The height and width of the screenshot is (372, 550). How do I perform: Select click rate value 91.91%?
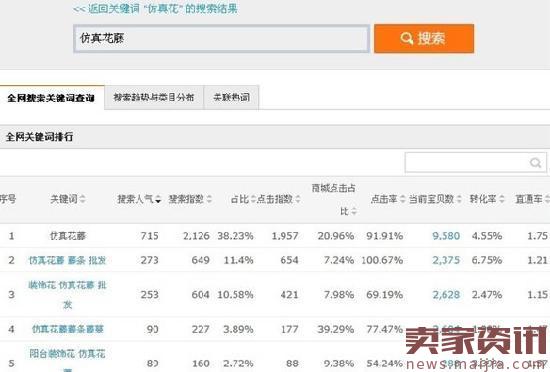[x=384, y=236]
